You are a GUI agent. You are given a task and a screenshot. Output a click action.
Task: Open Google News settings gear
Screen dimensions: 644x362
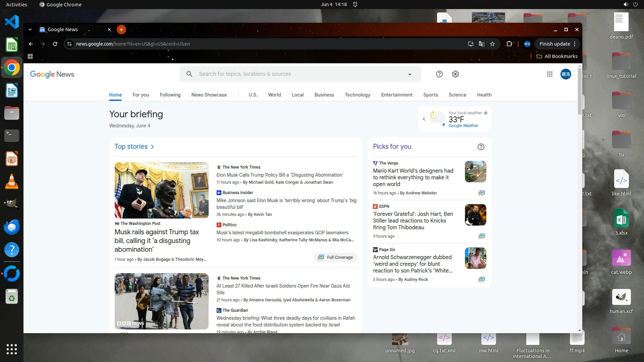(455, 74)
